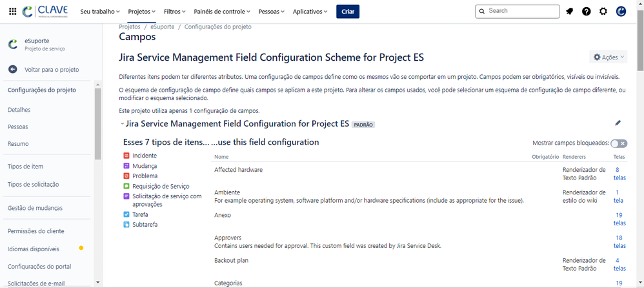Click the Backout plan field name
Image resolution: width=644 pixels, height=288 pixels.
pyautogui.click(x=231, y=260)
